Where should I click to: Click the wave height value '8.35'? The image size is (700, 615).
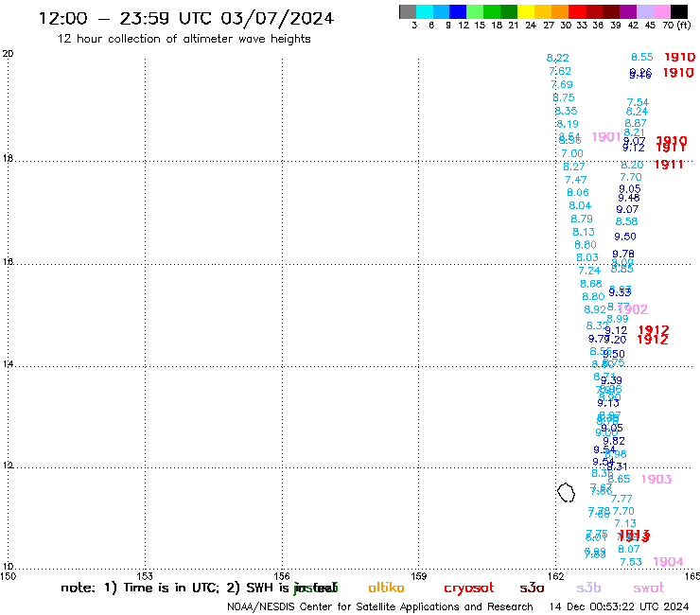pos(566,111)
